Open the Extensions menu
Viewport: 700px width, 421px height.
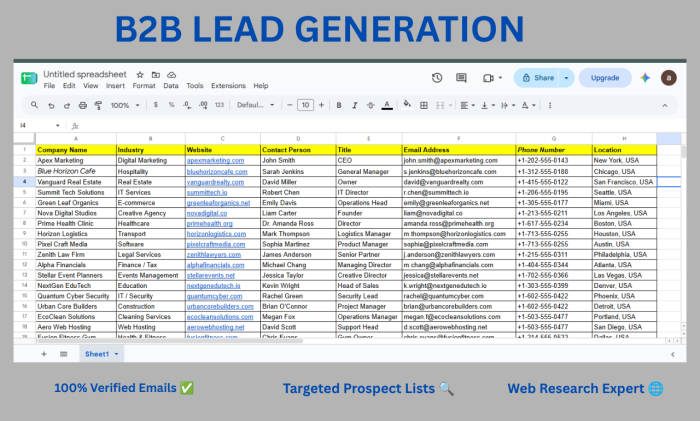coord(228,86)
